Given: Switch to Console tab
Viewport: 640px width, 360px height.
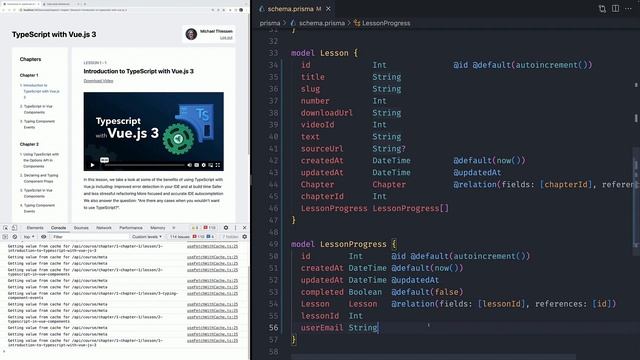Looking at the screenshot, I should pyautogui.click(x=58, y=228).
